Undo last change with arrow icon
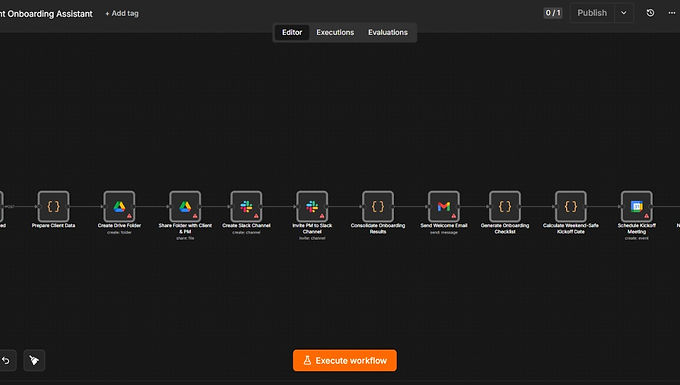 [6, 360]
